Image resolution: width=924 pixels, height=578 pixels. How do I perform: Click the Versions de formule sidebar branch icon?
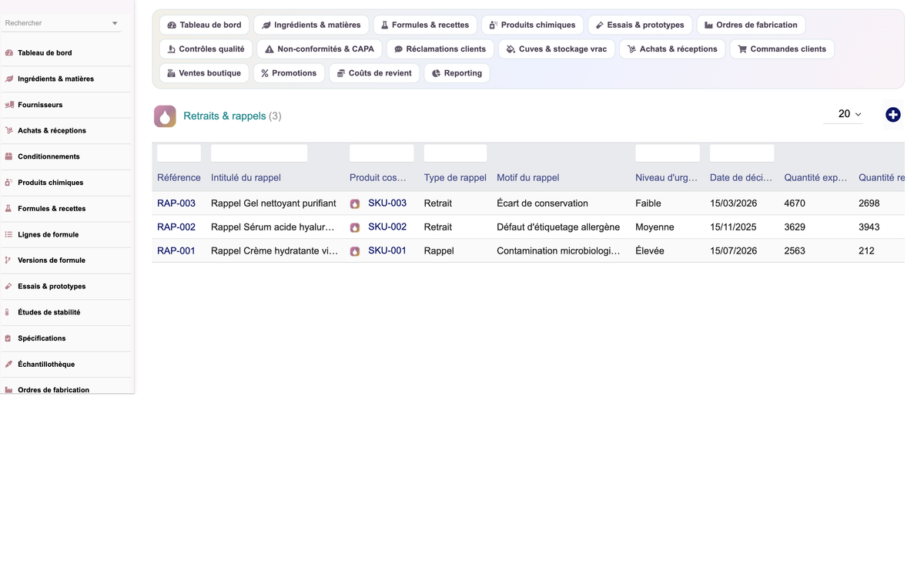[x=9, y=260]
